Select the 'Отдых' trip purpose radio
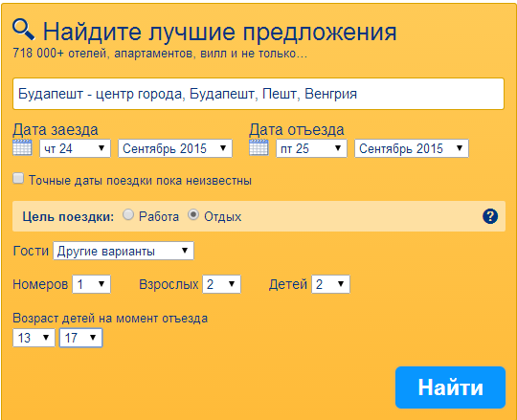 click(193, 214)
